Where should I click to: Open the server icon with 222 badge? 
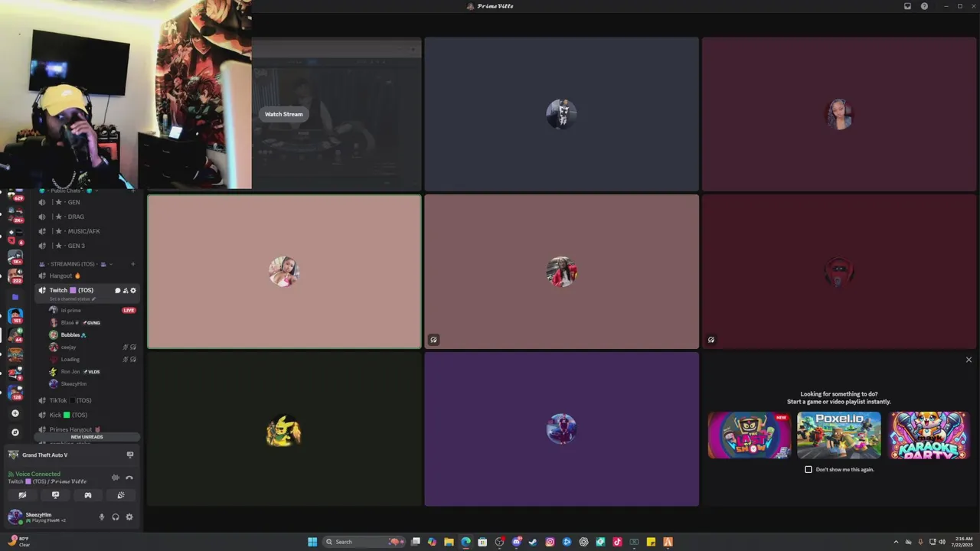15,276
